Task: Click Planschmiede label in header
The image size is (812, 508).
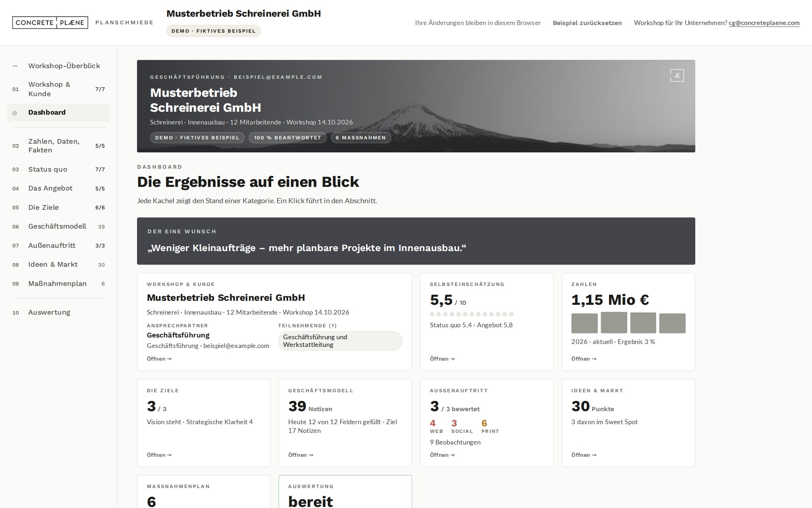Action: (x=124, y=22)
